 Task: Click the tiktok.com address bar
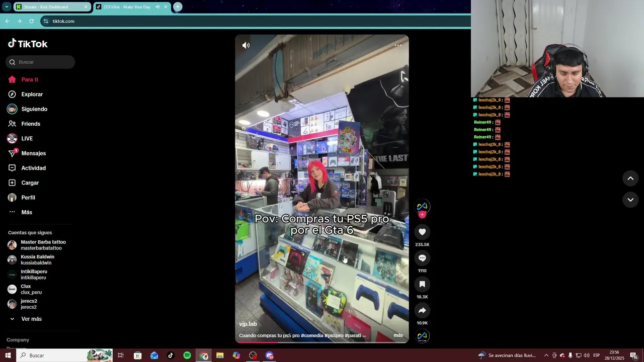tap(255, 21)
